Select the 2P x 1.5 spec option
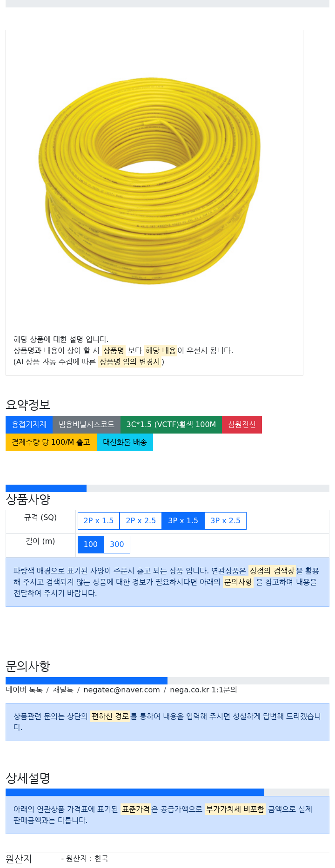Screen dimensions: 335x868 99,521
